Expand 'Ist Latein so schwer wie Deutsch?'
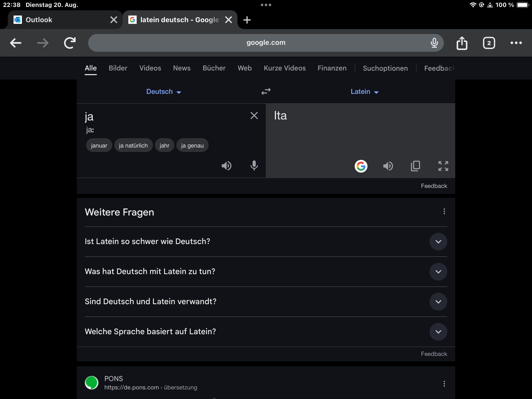Viewport: 532px width, 399px height. pos(438,242)
